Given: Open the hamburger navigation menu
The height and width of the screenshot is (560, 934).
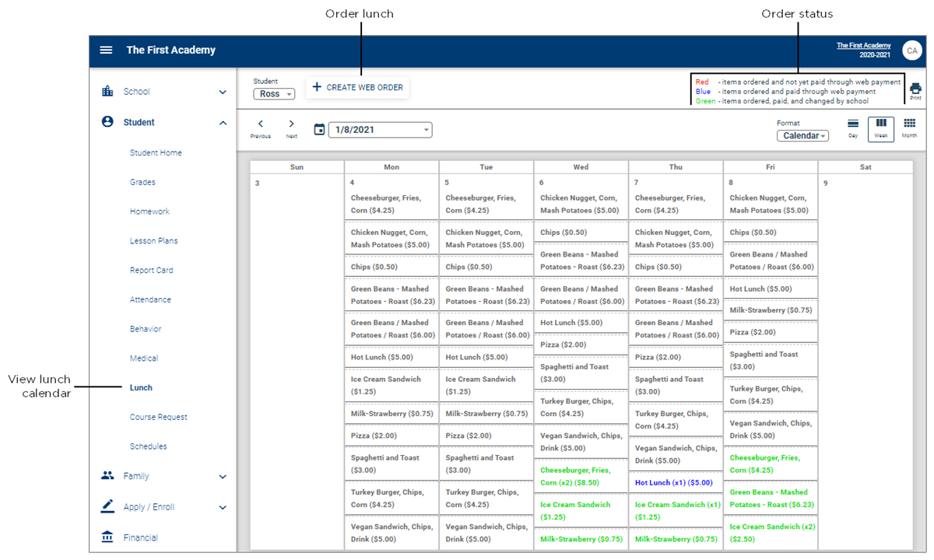Looking at the screenshot, I should (x=106, y=50).
